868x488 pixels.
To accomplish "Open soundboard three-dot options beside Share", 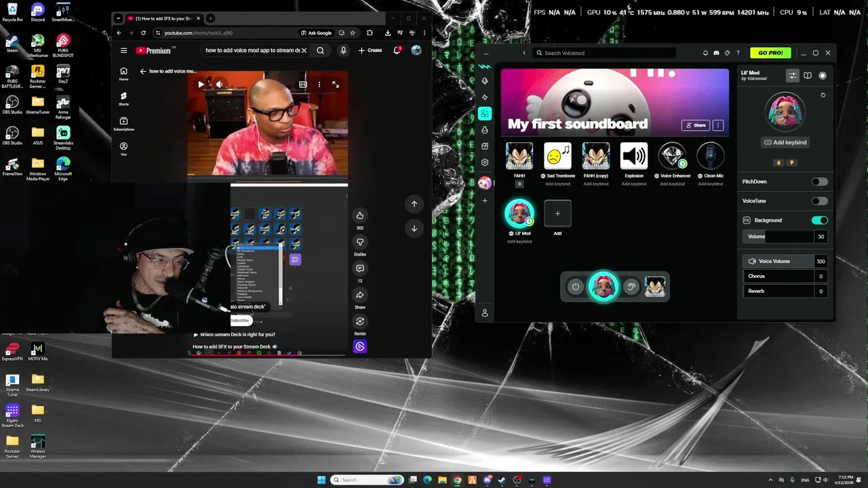I will pyautogui.click(x=718, y=125).
